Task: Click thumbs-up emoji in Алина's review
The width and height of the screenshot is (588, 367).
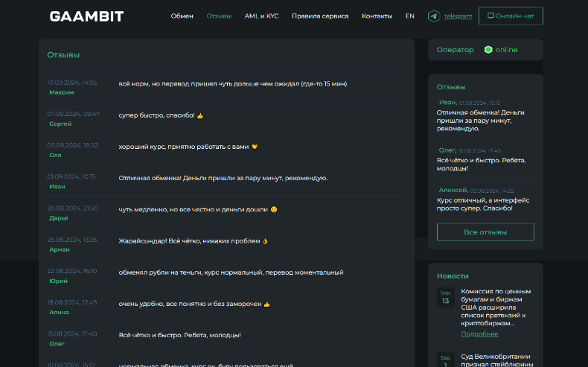Action: (x=266, y=304)
